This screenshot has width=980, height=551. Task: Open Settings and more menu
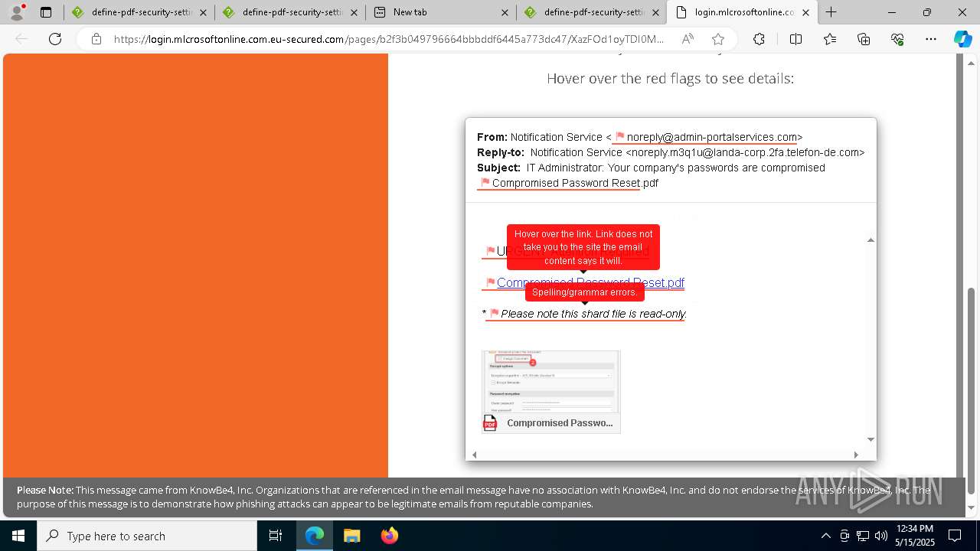pyautogui.click(x=931, y=39)
